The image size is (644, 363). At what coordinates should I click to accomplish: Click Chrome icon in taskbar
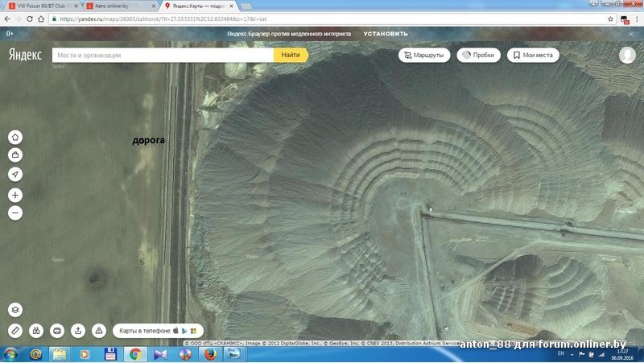pos(135,354)
